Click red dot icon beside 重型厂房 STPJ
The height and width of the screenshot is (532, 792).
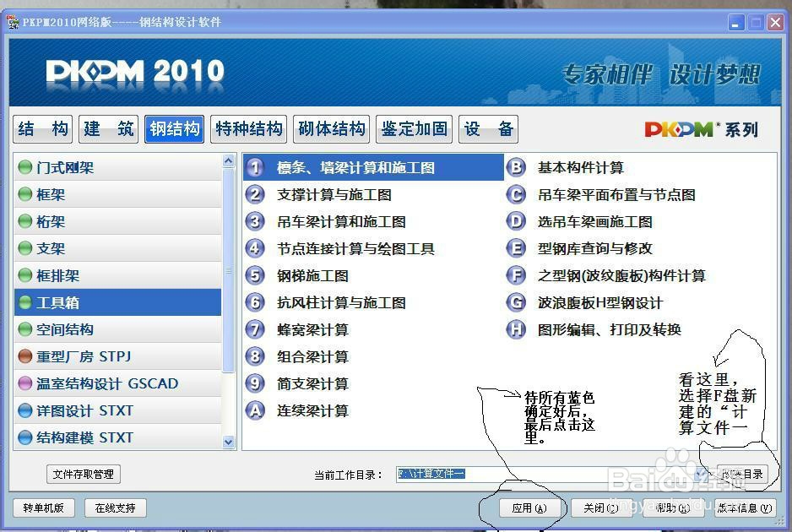(x=25, y=356)
